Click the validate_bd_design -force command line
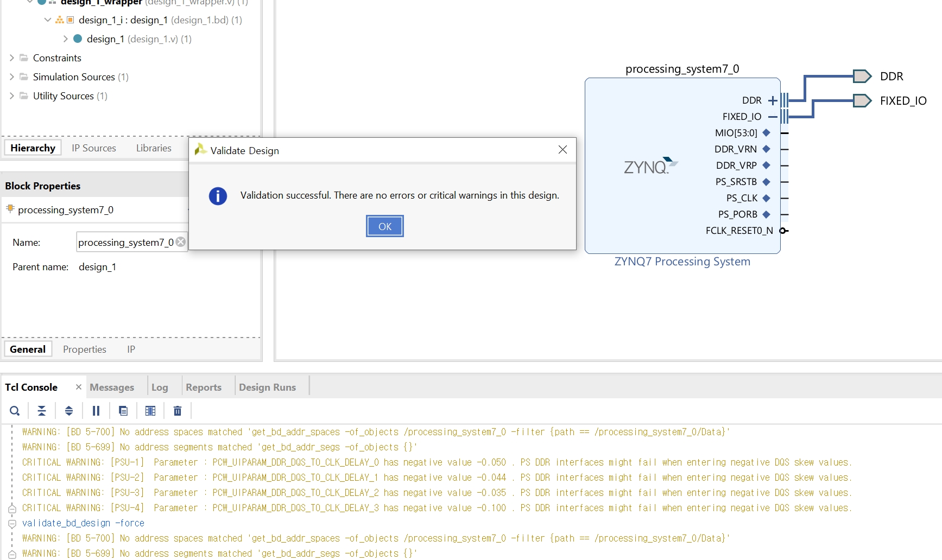This screenshot has width=942, height=560. (83, 523)
